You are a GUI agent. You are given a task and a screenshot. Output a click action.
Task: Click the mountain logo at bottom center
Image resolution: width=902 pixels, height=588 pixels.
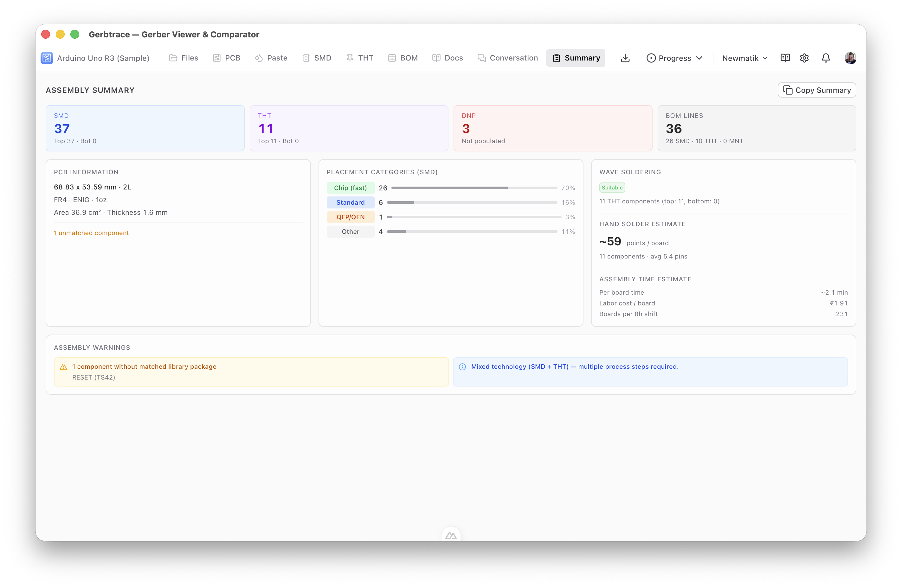pyautogui.click(x=451, y=535)
